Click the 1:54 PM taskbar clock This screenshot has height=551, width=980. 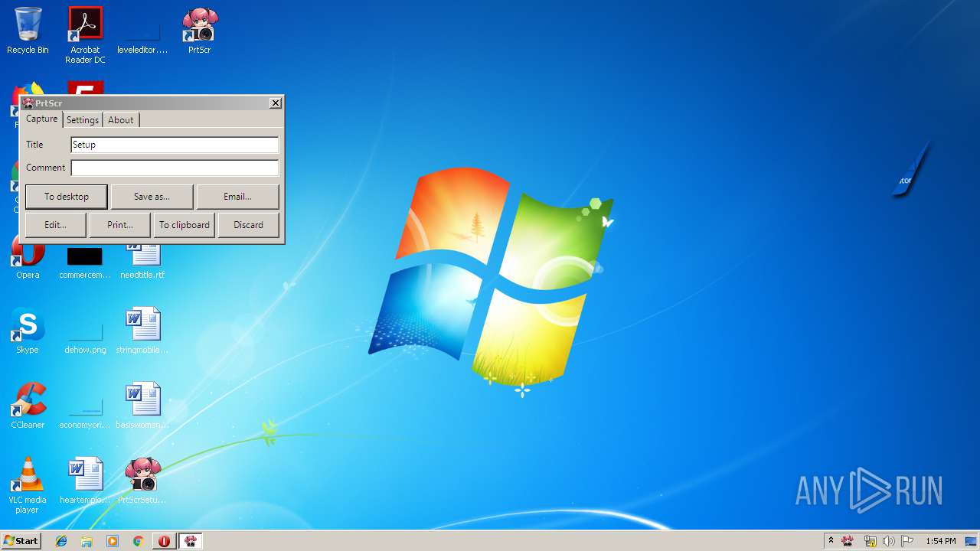pyautogui.click(x=940, y=541)
